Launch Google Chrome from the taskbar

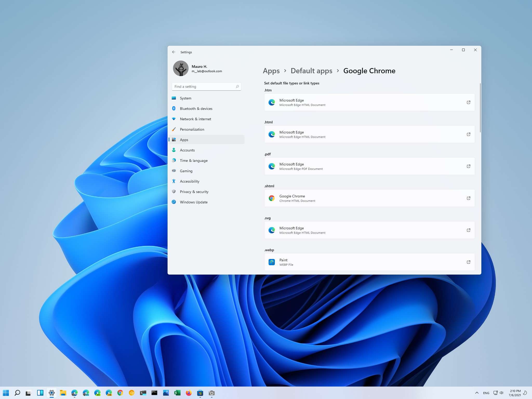tap(120, 393)
